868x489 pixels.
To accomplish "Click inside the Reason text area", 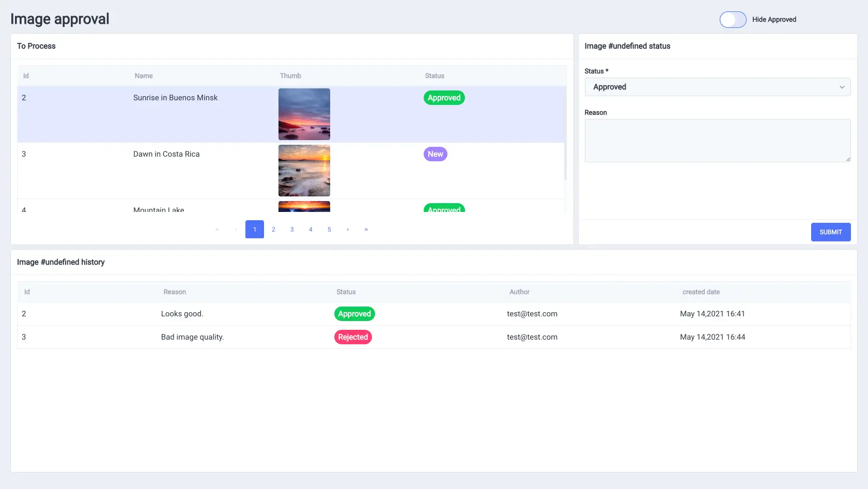I will coord(717,141).
